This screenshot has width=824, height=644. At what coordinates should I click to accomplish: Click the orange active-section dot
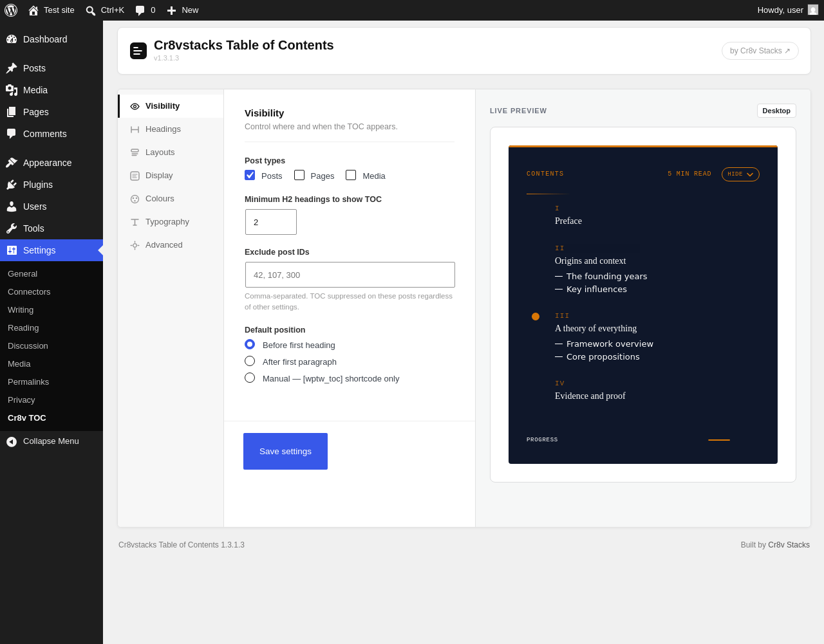tap(536, 317)
